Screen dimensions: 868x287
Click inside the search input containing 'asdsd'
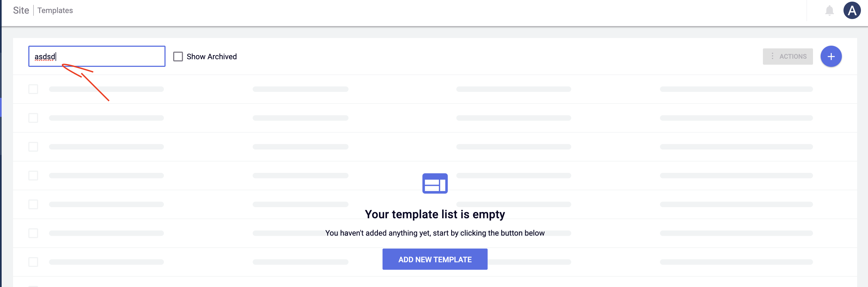96,56
